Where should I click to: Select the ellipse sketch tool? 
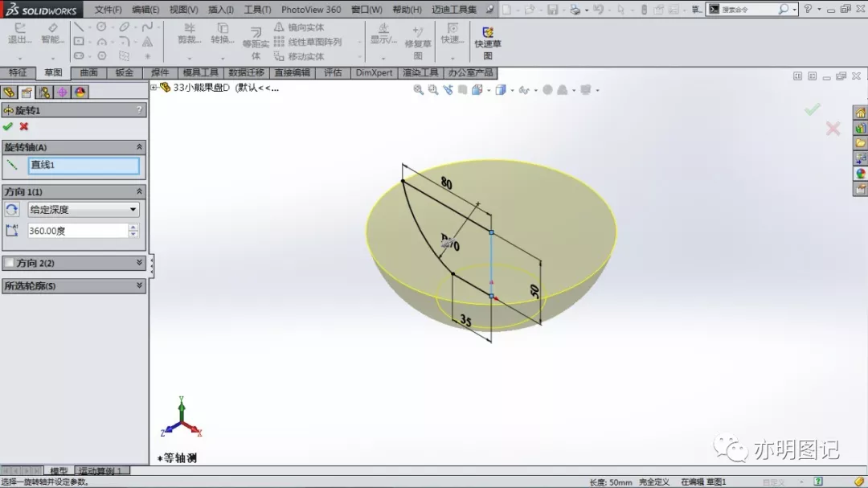(x=124, y=27)
